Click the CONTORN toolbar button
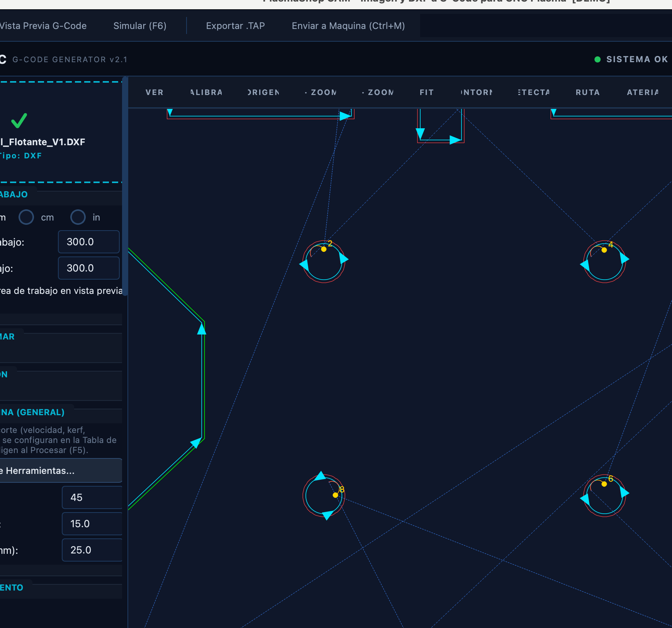672x628 pixels. 477,92
